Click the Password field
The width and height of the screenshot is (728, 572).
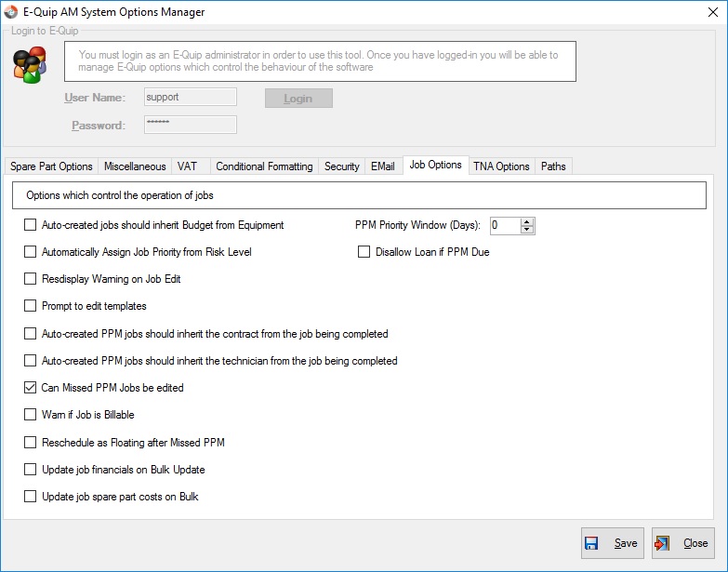[191, 125]
